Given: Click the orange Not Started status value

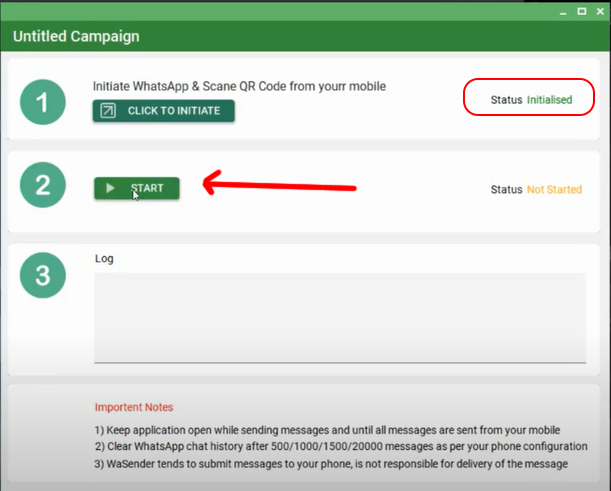Looking at the screenshot, I should pyautogui.click(x=554, y=190).
